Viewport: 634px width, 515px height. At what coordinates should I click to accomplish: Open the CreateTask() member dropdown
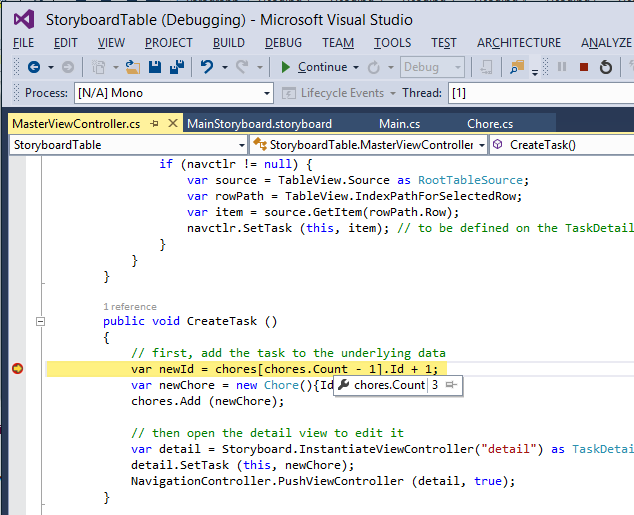pos(562,145)
